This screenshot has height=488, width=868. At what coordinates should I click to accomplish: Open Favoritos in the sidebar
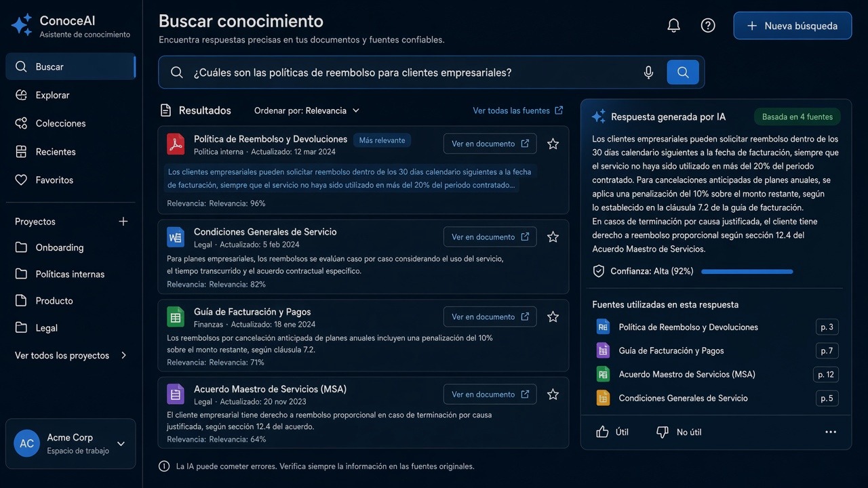(x=71, y=180)
